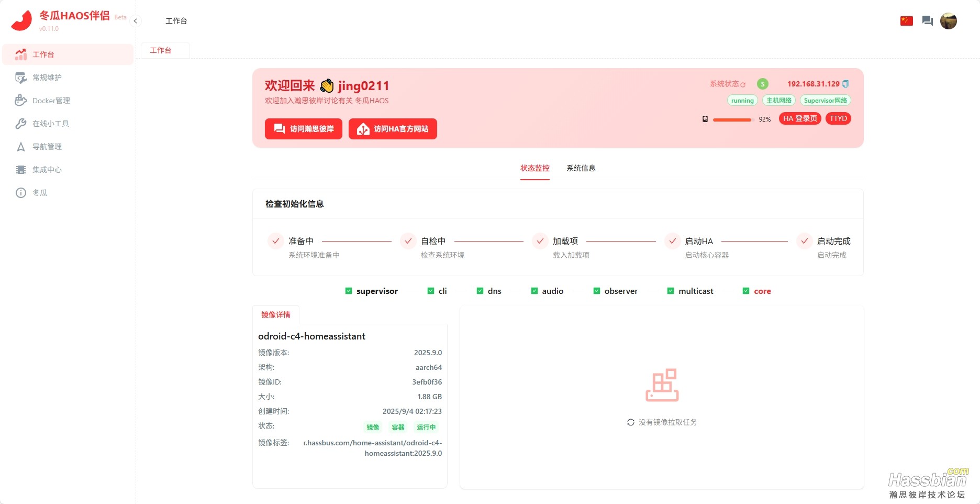Click the 92% disk usage label
The image size is (980, 504).
tap(765, 119)
